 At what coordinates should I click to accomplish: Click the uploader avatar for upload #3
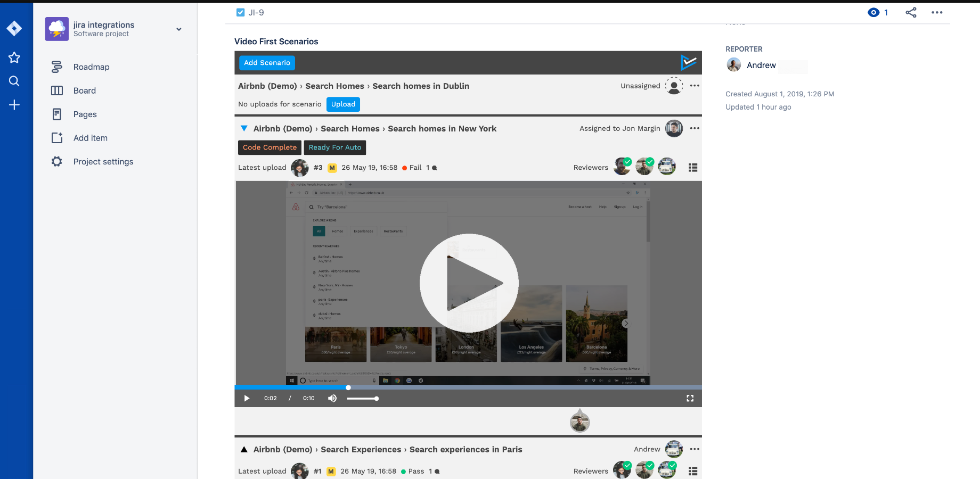(x=300, y=168)
